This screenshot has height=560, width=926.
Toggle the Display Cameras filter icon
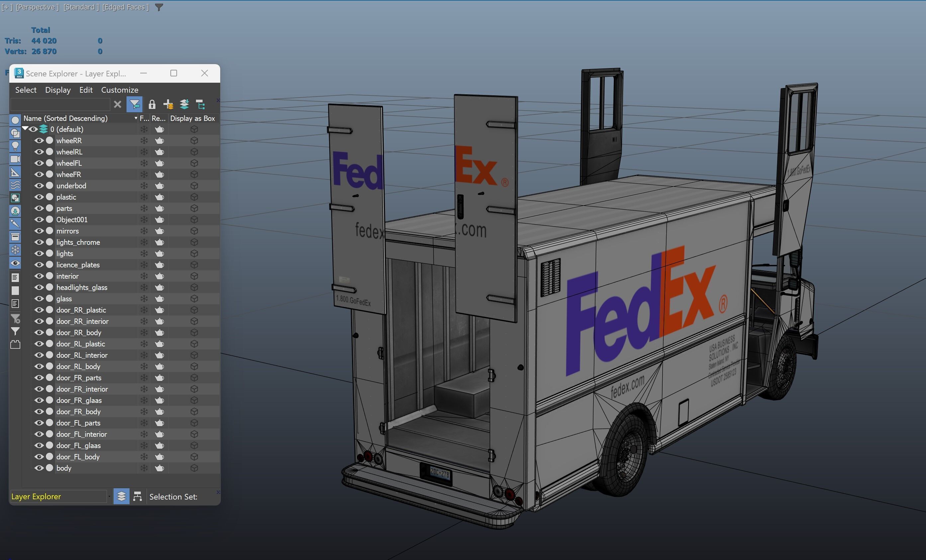point(15,159)
